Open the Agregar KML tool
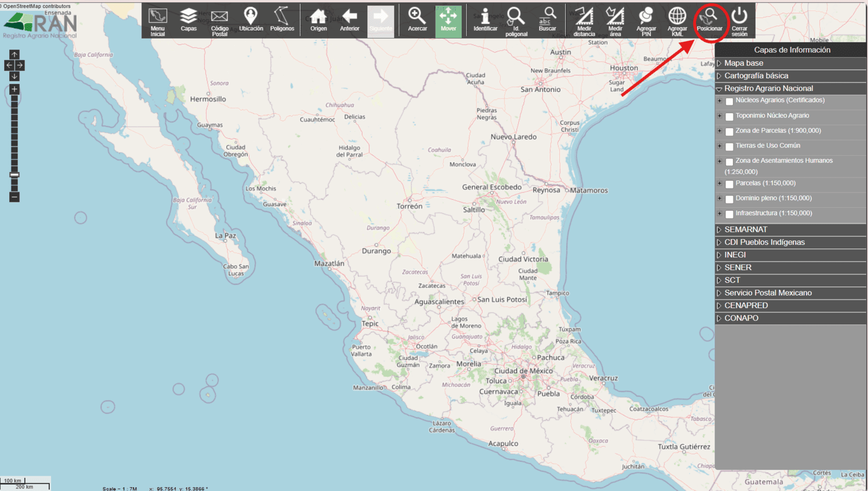868x491 pixels. [677, 22]
